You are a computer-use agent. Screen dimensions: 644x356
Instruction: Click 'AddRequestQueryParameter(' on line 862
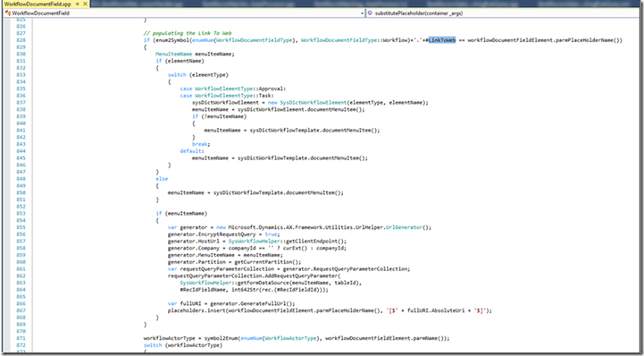(303, 275)
